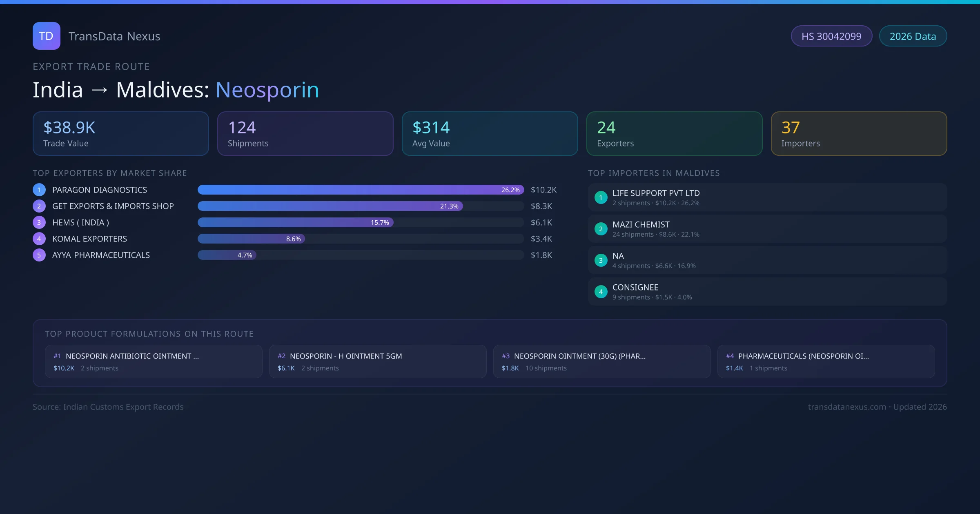This screenshot has width=980, height=514.
Task: Open the 124 Shipments card
Action: point(305,133)
